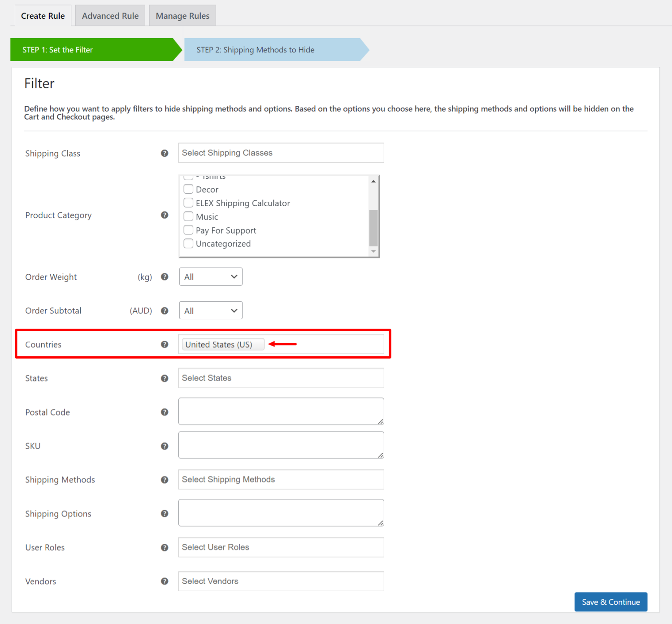Expand the Order Subtotal dropdown
The height and width of the screenshot is (624, 672).
coord(210,310)
